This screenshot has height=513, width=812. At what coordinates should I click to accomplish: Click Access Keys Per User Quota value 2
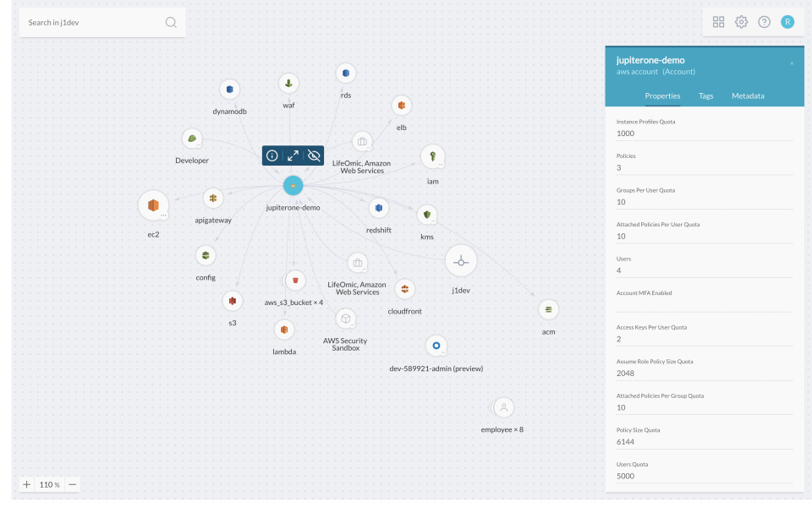(x=619, y=339)
